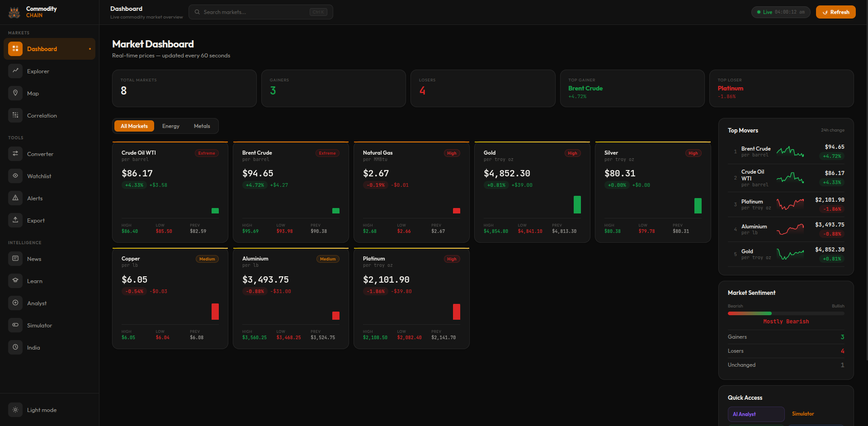The image size is (868, 426).
Task: Switch to the Energy tab
Action: coord(171,126)
